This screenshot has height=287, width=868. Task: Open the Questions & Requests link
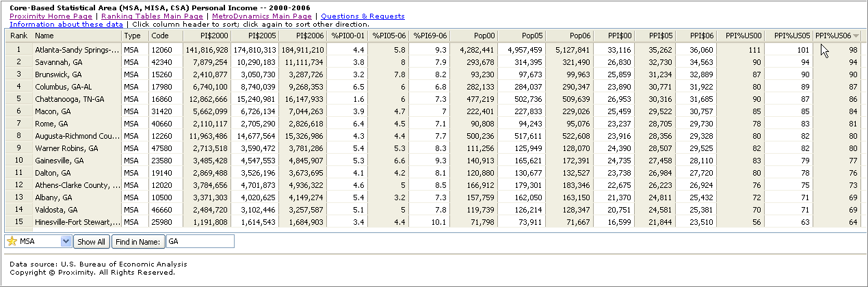pos(363,16)
